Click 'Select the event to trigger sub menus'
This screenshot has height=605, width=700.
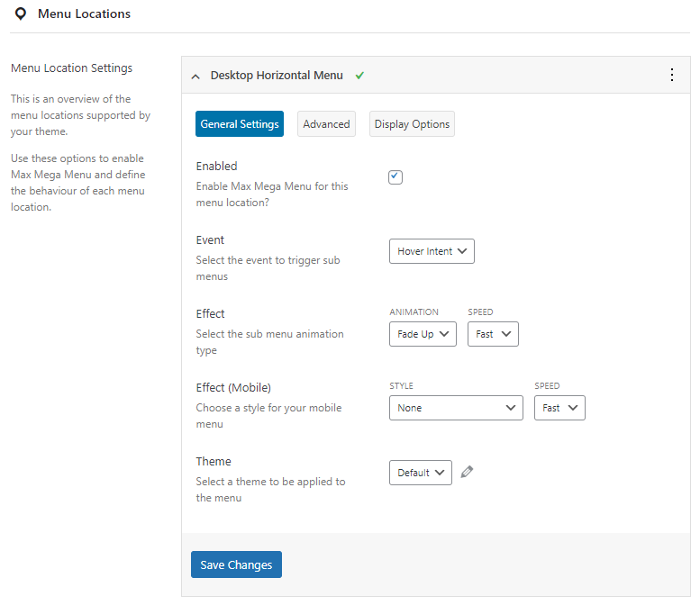tap(268, 268)
